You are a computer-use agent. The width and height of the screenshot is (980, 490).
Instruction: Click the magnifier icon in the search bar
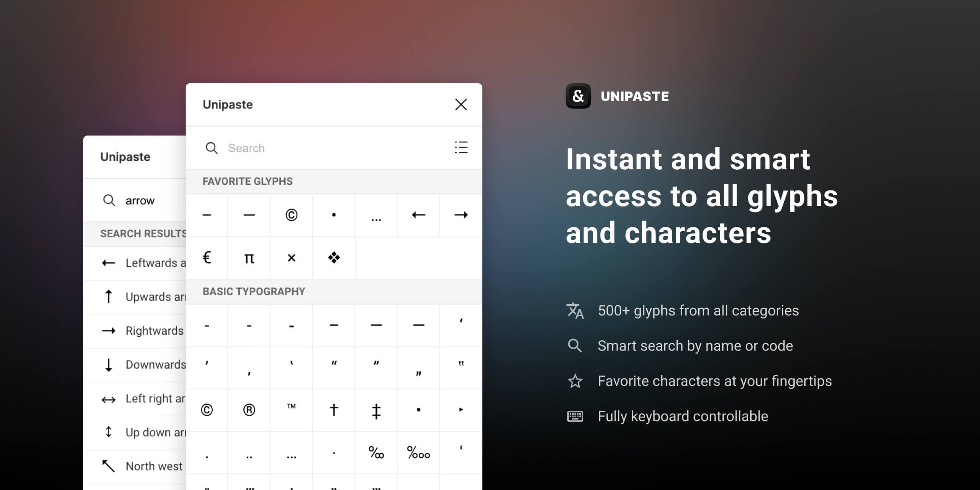point(212,148)
